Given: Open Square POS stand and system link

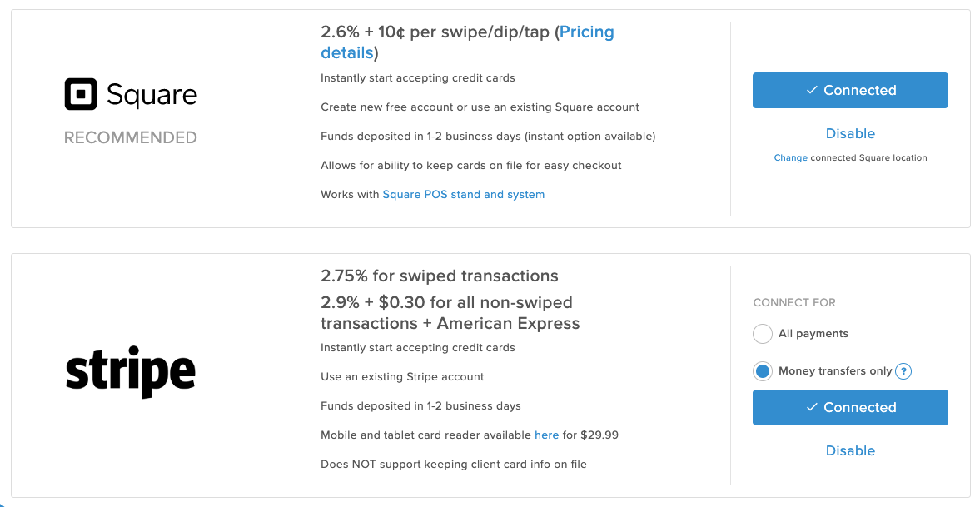Looking at the screenshot, I should [463, 195].
